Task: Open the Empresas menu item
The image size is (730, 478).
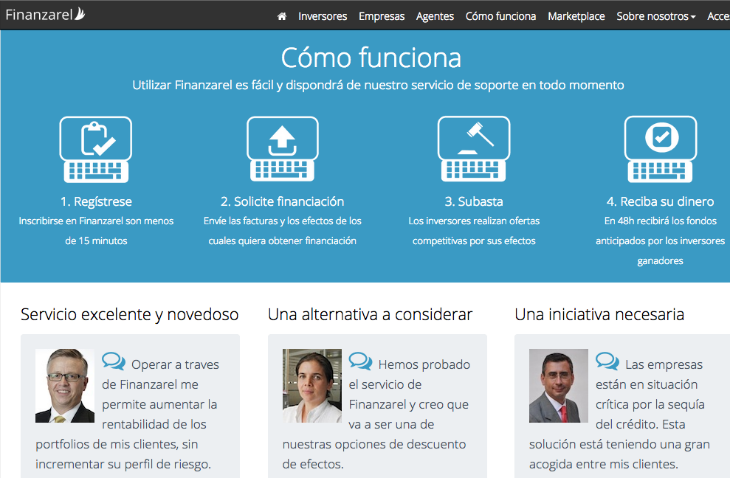Action: [381, 16]
